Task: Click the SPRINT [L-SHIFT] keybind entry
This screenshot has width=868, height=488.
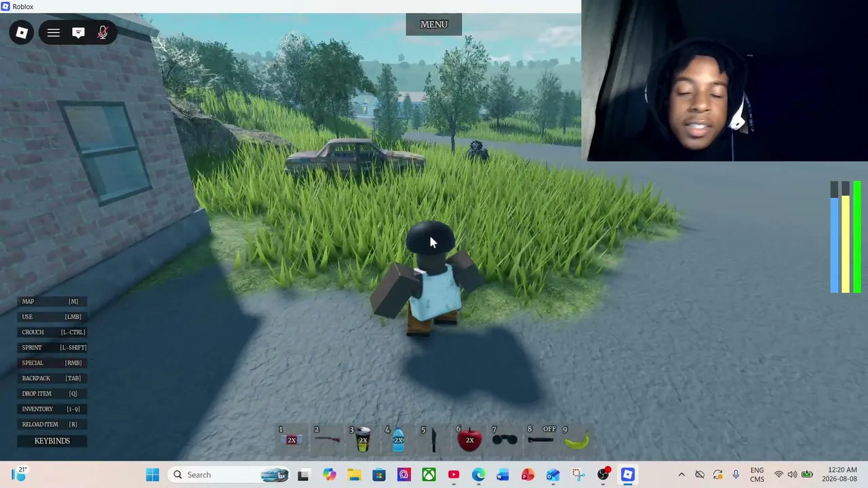Action: pos(52,348)
